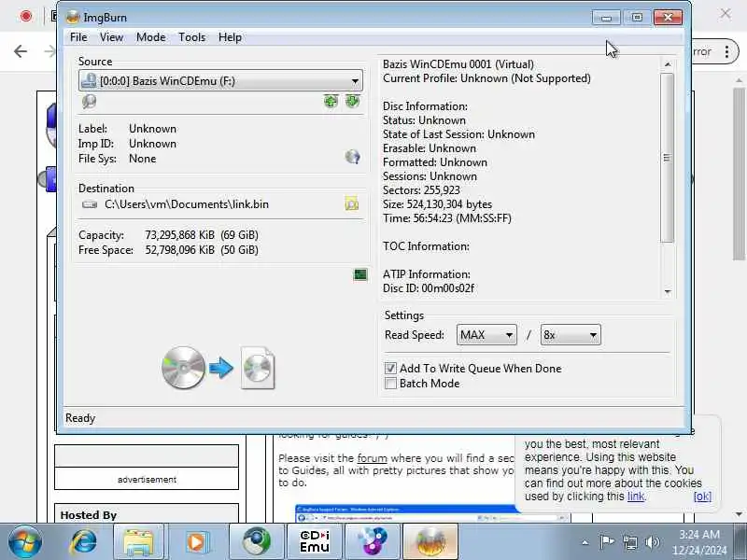Click the forum link in the browser page
Screen dimensions: 747x560
click(372, 458)
